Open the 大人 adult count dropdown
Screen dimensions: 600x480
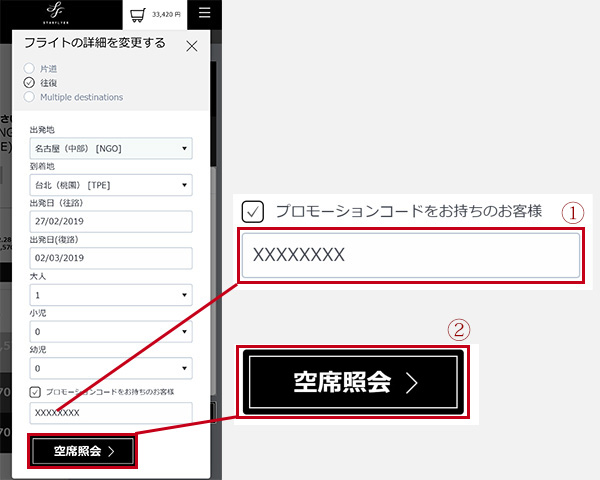click(x=110, y=295)
